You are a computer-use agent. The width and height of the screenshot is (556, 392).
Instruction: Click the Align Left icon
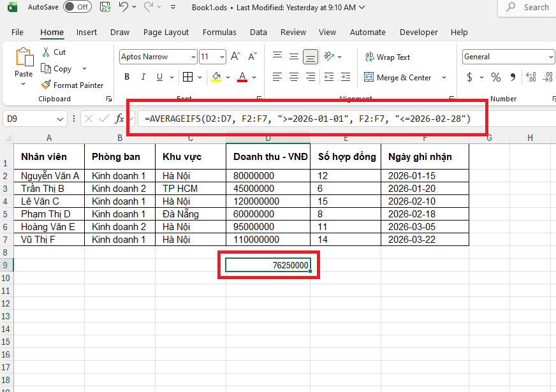pyautogui.click(x=277, y=77)
